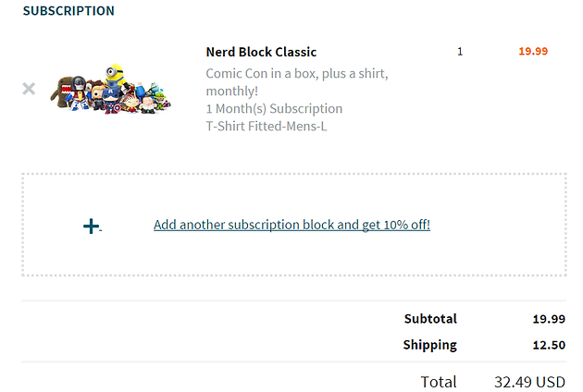Screen dimensions: 583x392
Task: Click the word monthly! in the description
Action: coord(232,92)
